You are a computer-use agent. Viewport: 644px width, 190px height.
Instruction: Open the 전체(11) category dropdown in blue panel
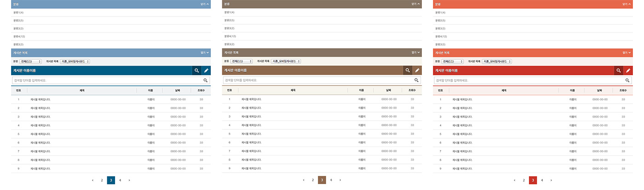tap(31, 61)
